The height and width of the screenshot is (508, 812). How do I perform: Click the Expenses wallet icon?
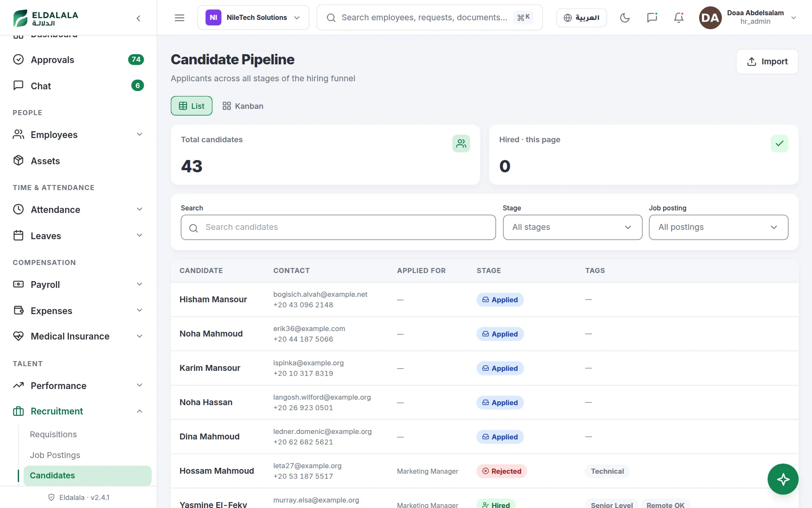point(18,310)
